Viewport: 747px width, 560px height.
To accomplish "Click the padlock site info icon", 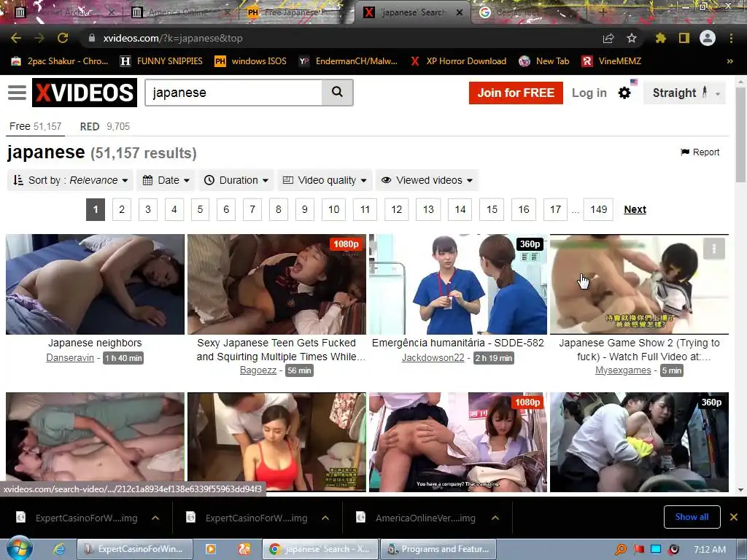I will click(92, 38).
